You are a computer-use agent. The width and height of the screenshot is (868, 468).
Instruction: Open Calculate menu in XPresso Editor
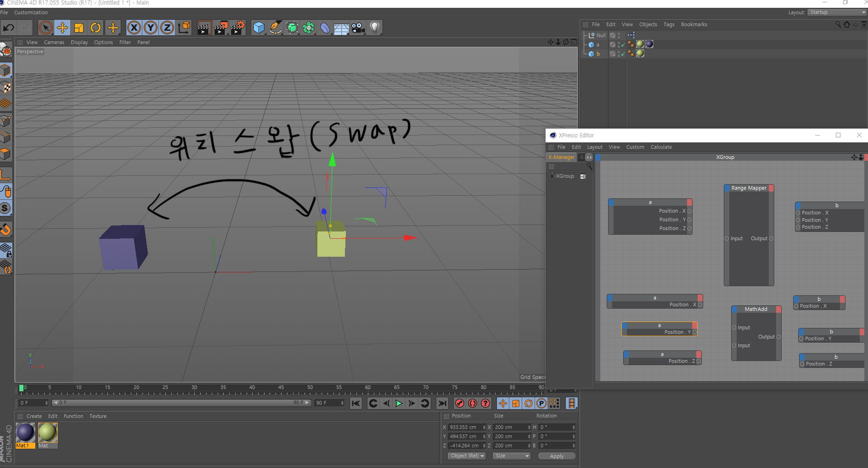(x=661, y=147)
